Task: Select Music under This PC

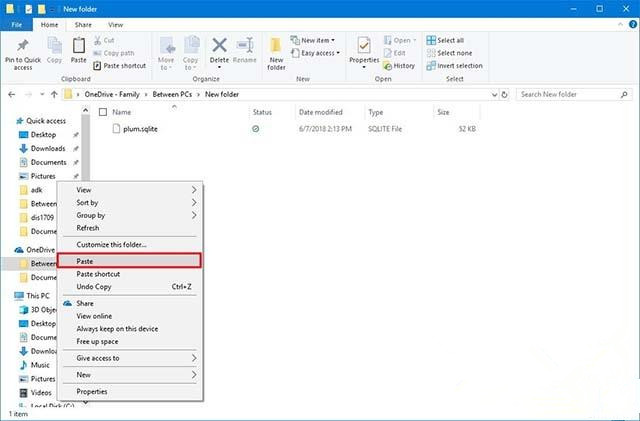Action: click(42, 366)
